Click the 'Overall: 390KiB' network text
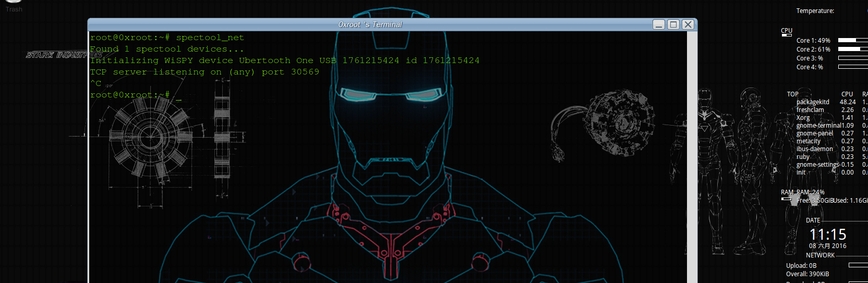868x283 pixels. tap(807, 274)
